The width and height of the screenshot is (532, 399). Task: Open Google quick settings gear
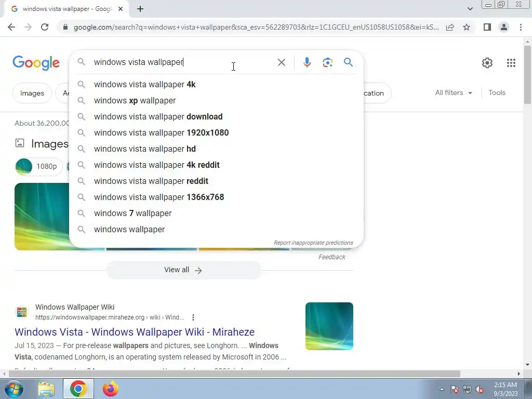[x=487, y=63]
